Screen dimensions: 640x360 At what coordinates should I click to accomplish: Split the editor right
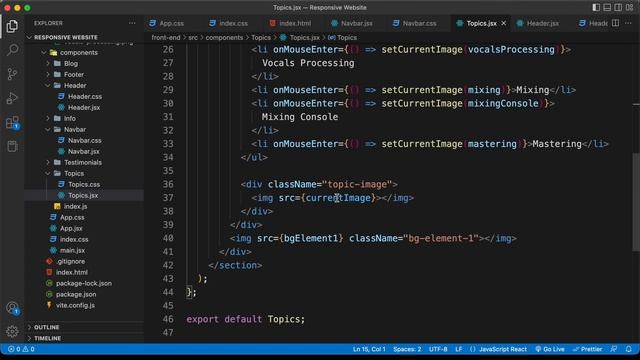point(616,23)
